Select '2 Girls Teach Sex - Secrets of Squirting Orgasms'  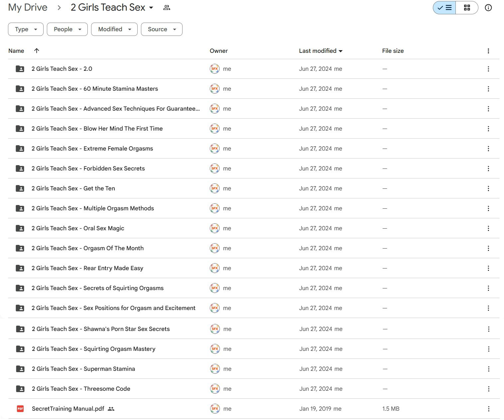(x=97, y=288)
